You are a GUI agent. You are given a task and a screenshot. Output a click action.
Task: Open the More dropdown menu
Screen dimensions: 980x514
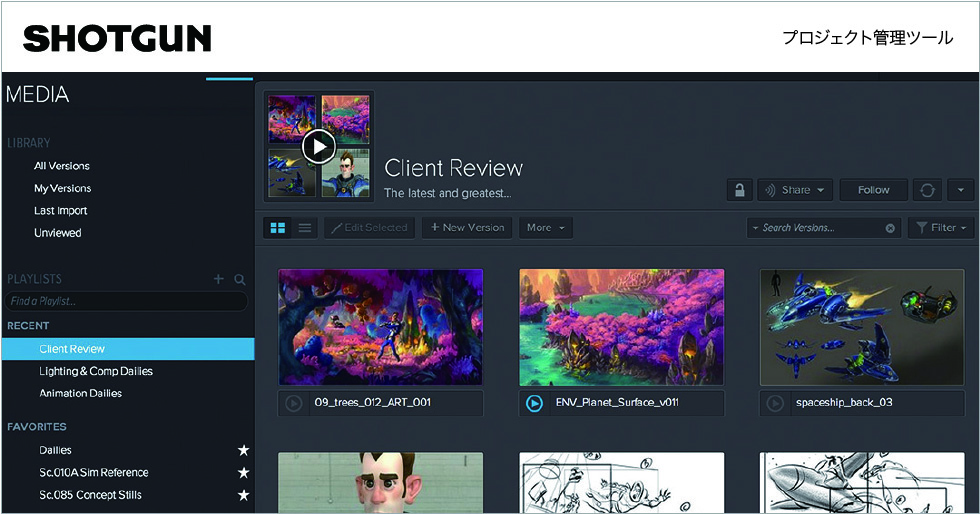(x=546, y=228)
